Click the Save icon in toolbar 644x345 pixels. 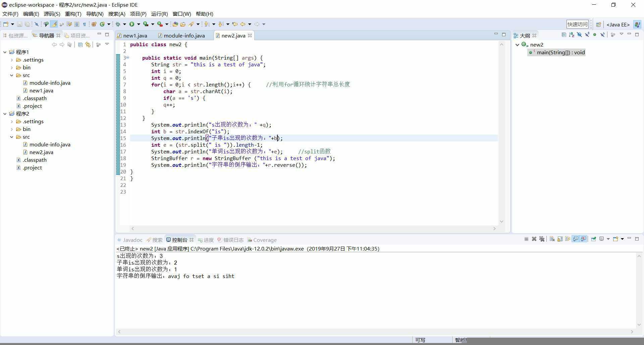[x=19, y=24]
